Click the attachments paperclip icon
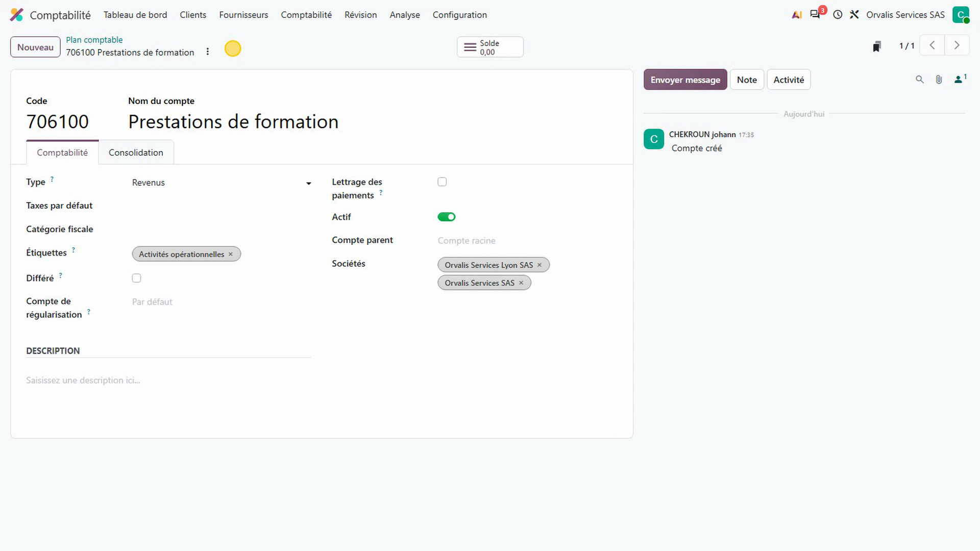This screenshot has width=980, height=551. [939, 80]
